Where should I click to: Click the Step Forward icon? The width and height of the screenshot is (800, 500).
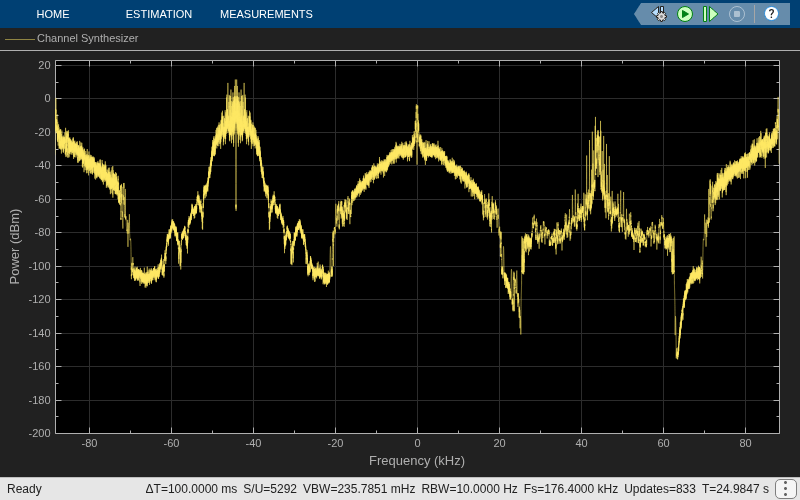point(710,14)
